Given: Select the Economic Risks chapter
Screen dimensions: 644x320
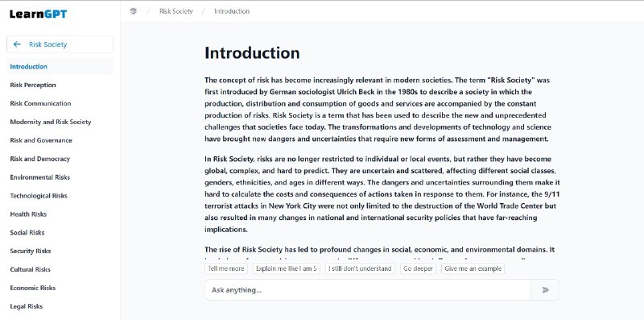Looking at the screenshot, I should pyautogui.click(x=33, y=288).
